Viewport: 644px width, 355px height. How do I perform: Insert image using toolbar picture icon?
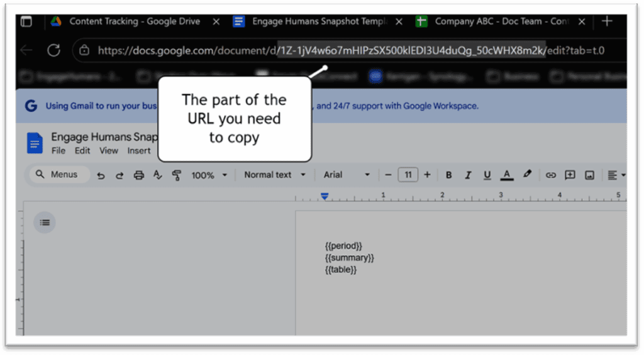(x=589, y=175)
